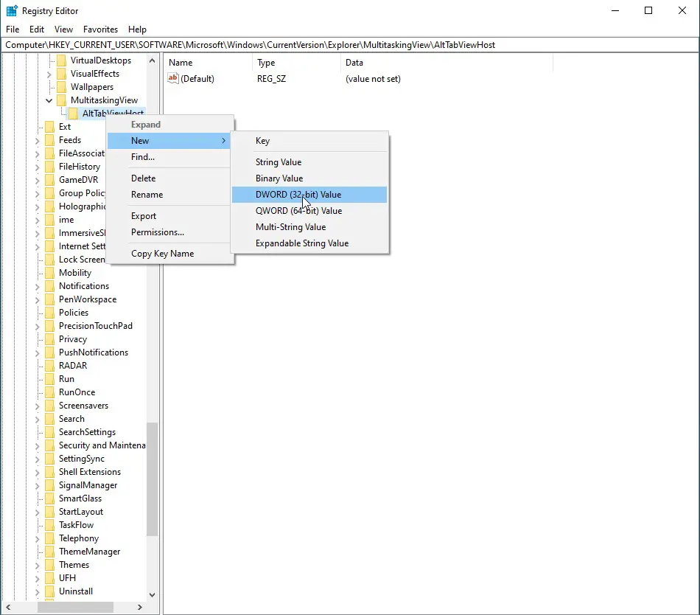Screen dimensions: 700x615
Task: Expand the Screensavers tree node
Action: (37, 406)
